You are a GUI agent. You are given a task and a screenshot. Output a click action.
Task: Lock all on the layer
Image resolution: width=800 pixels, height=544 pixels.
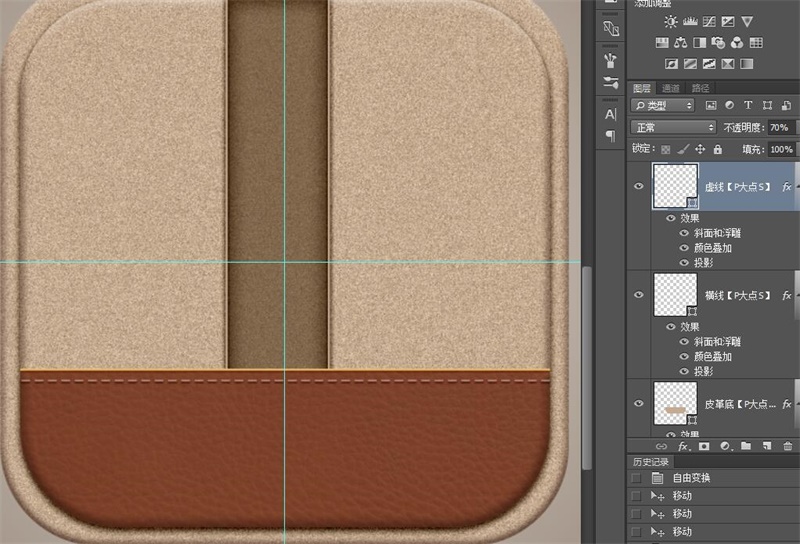717,149
